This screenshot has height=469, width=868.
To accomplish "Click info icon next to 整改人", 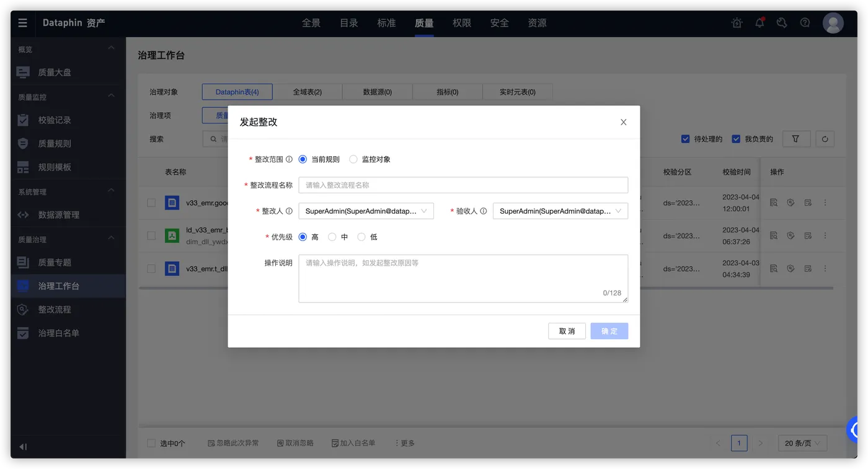I will point(289,211).
